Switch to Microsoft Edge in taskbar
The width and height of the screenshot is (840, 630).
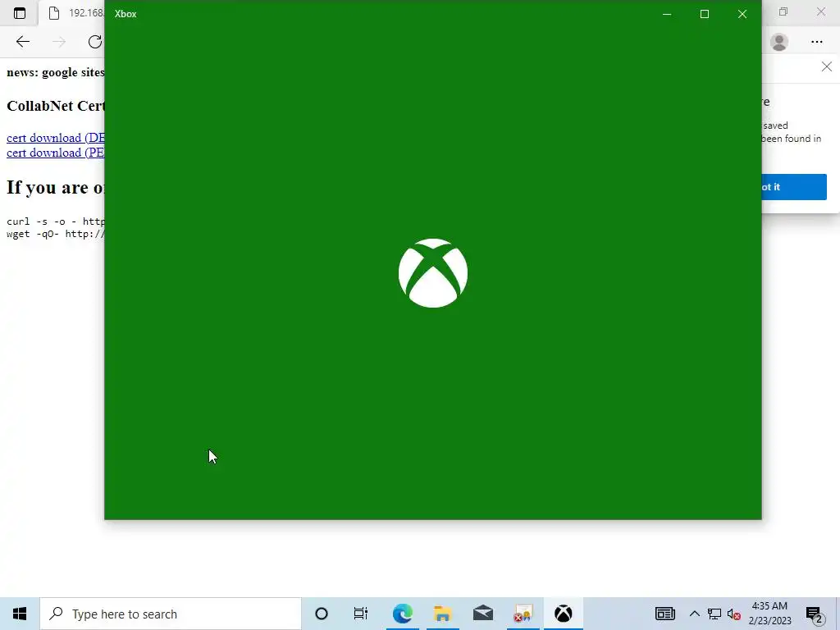402,614
